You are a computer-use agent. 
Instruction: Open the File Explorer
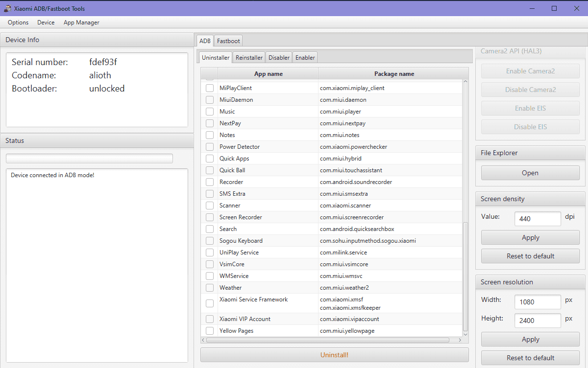coord(530,173)
